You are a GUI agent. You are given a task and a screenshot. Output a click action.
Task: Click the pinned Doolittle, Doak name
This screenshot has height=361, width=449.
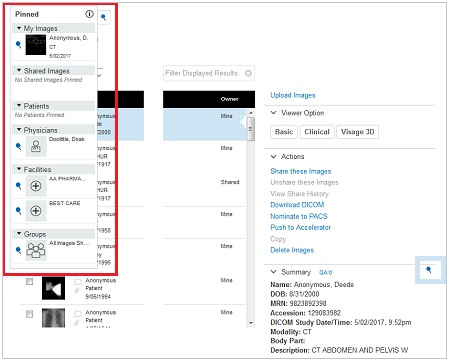click(67, 139)
